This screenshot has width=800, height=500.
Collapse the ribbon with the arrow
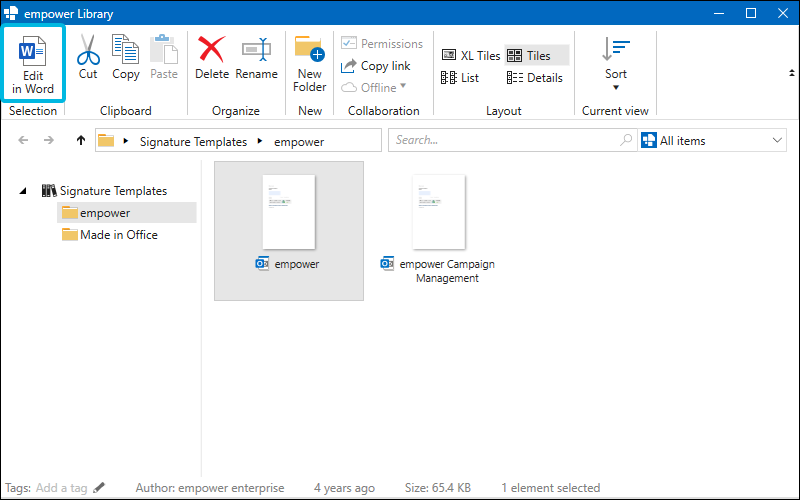pos(791,73)
